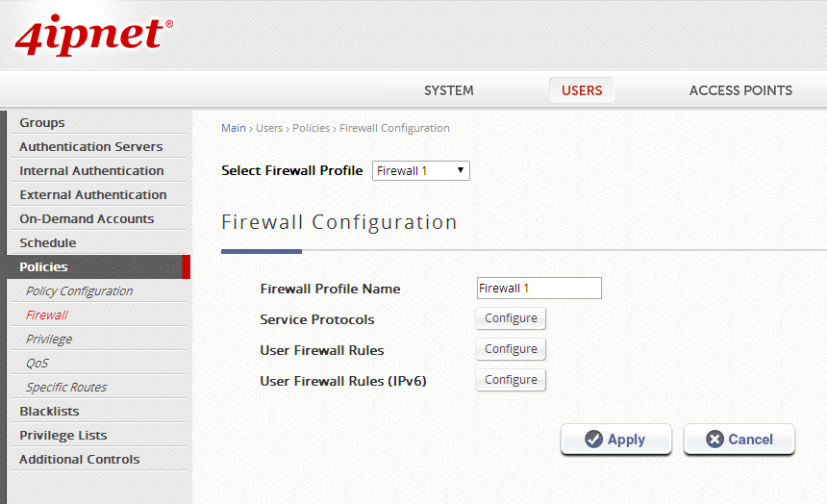Configure Service Protocols
Screen dimensions: 827x504
point(511,318)
